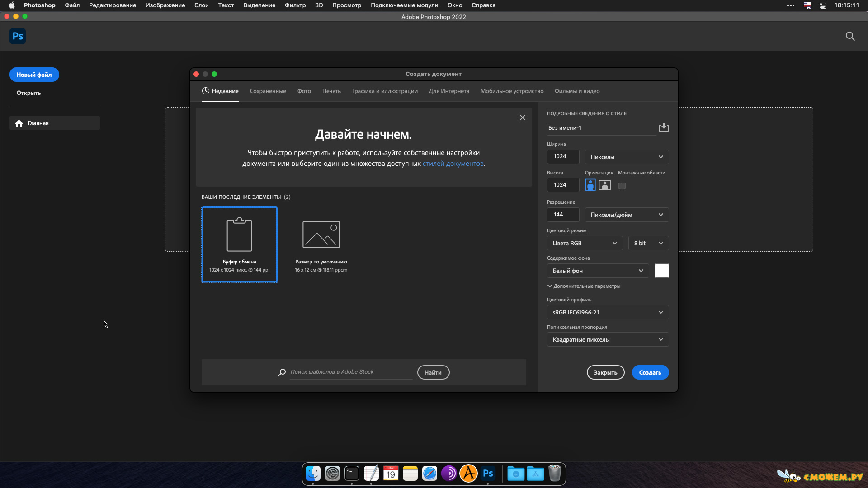Select portrait orientation
The height and width of the screenshot is (488, 868).
click(x=590, y=185)
